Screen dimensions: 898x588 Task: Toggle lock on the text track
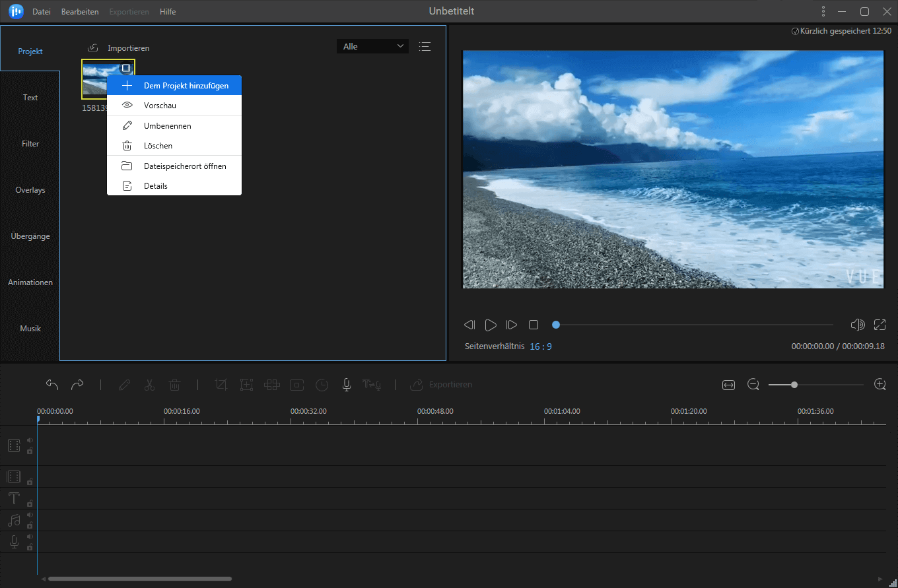click(30, 504)
